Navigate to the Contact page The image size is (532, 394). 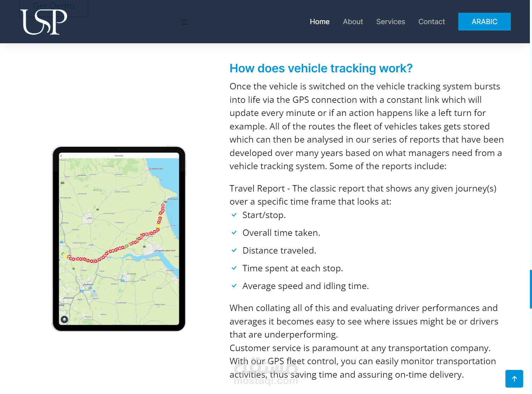click(x=431, y=22)
